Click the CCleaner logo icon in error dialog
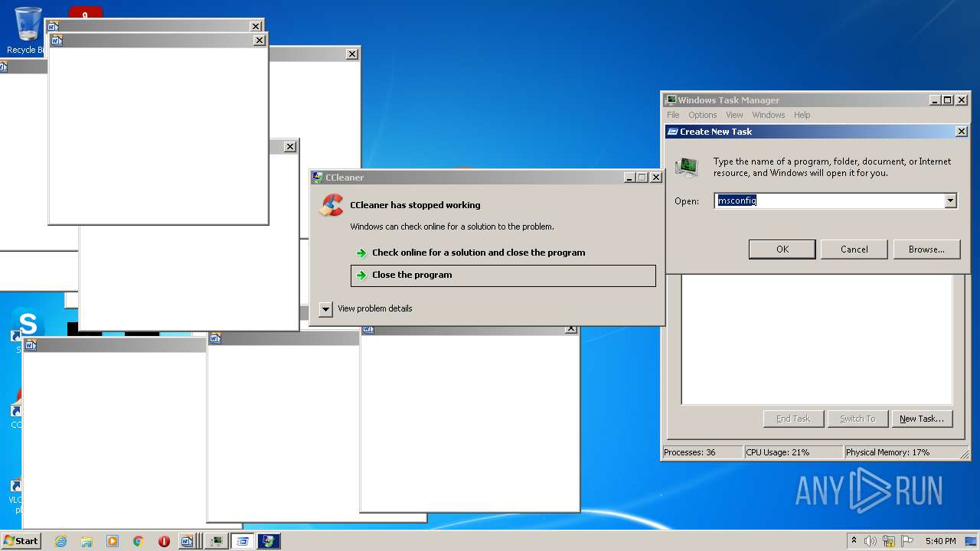The height and width of the screenshot is (551, 980). (x=332, y=205)
